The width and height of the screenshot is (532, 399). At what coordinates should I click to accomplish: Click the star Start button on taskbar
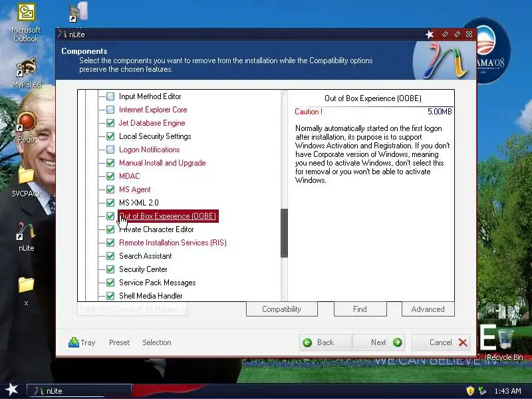12,390
